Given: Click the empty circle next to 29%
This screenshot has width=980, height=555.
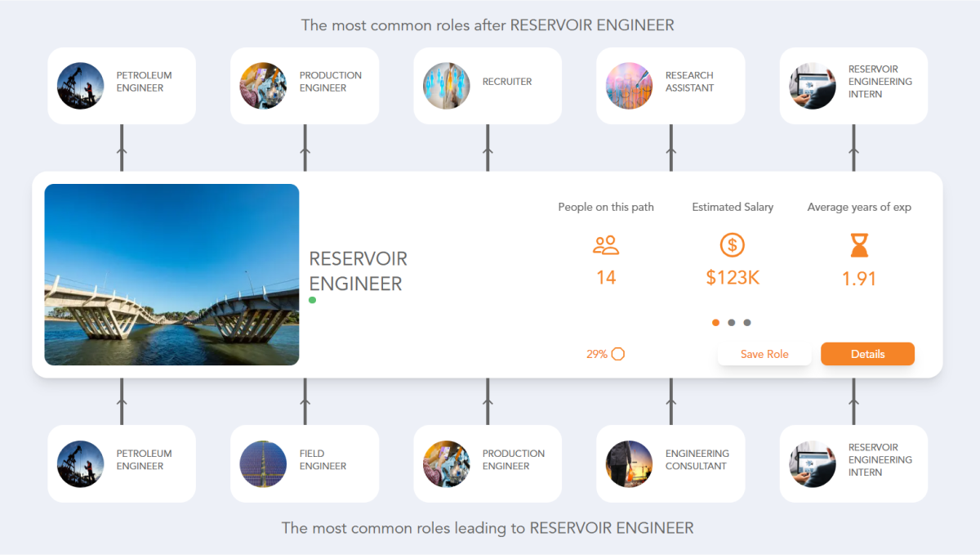Looking at the screenshot, I should tap(618, 354).
